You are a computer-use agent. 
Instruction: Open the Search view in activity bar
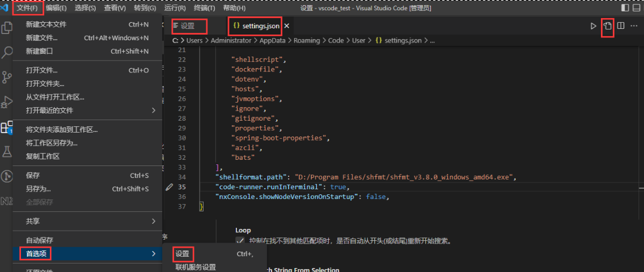[7, 53]
